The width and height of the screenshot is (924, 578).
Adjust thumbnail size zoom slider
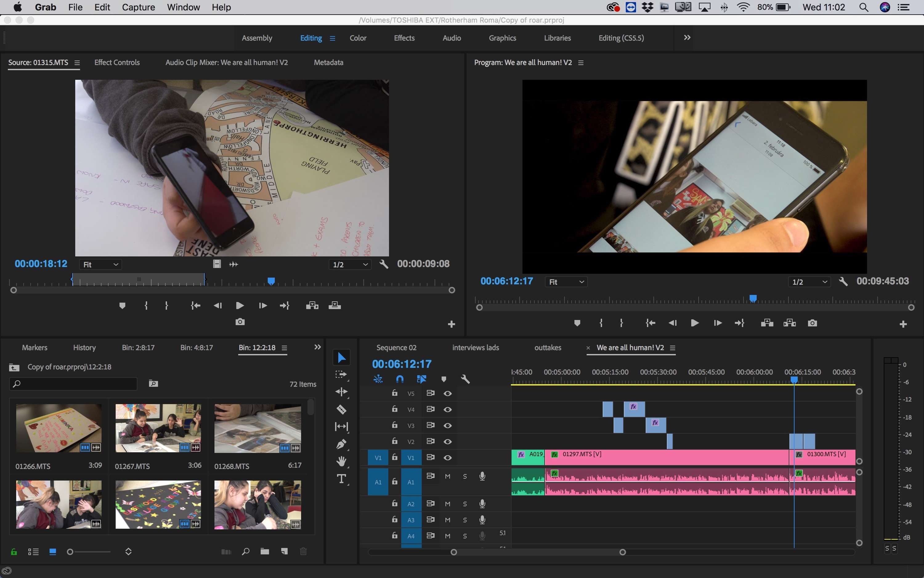(70, 551)
